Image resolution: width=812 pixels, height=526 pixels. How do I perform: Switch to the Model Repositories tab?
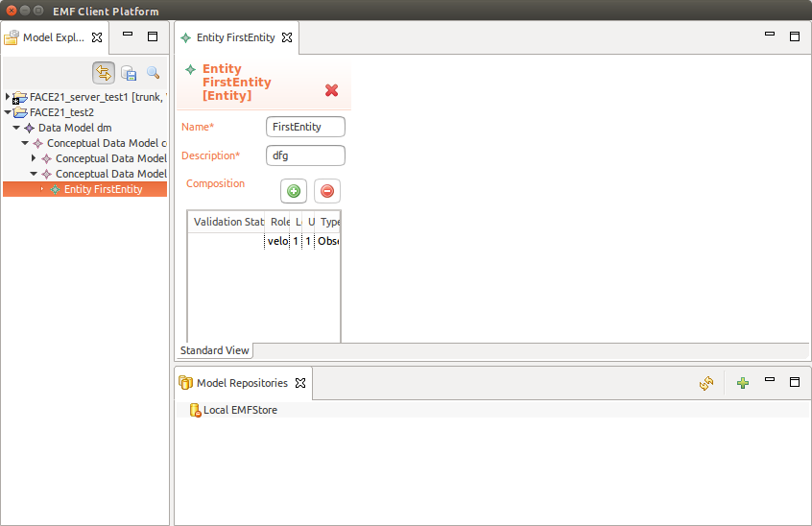tap(242, 383)
